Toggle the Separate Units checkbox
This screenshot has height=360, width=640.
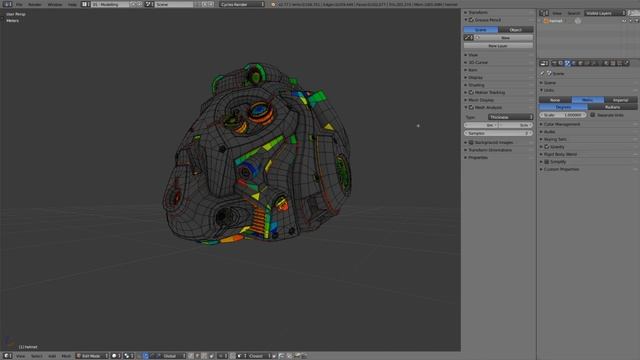(x=593, y=115)
